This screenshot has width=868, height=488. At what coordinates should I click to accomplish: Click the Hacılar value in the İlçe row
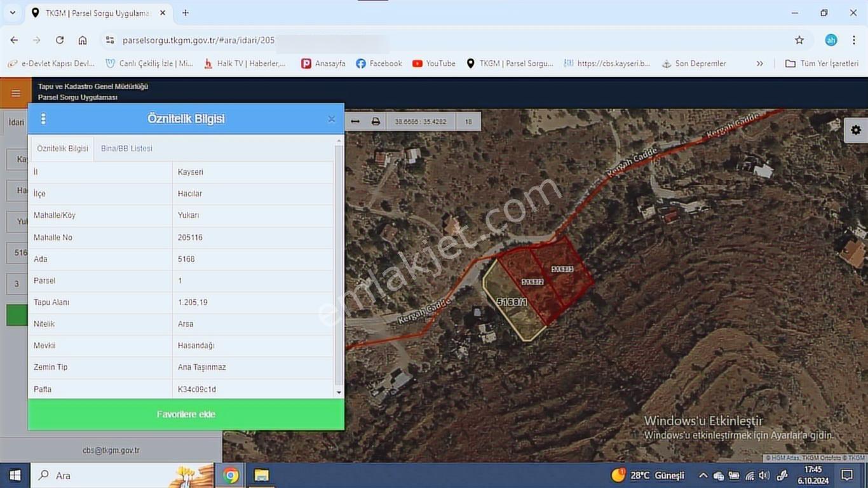(190, 194)
